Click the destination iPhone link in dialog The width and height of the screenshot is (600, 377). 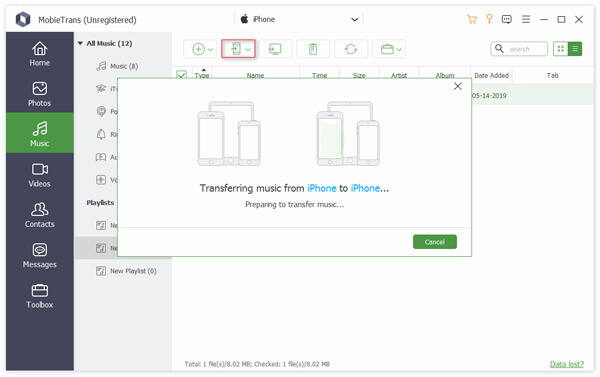tap(365, 188)
